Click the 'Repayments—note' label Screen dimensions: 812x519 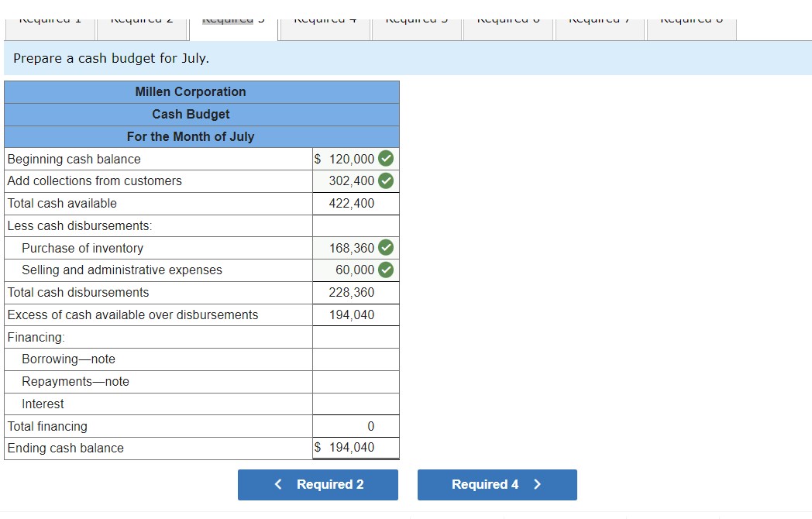(x=76, y=381)
